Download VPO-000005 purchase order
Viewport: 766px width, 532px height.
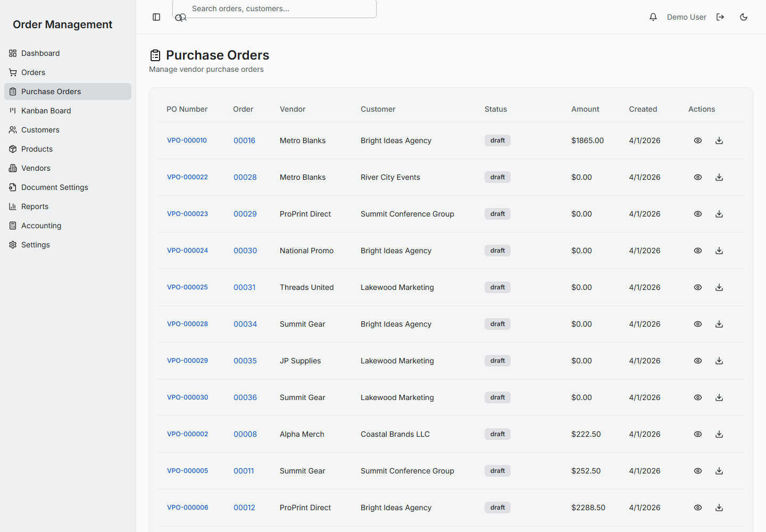click(x=719, y=471)
